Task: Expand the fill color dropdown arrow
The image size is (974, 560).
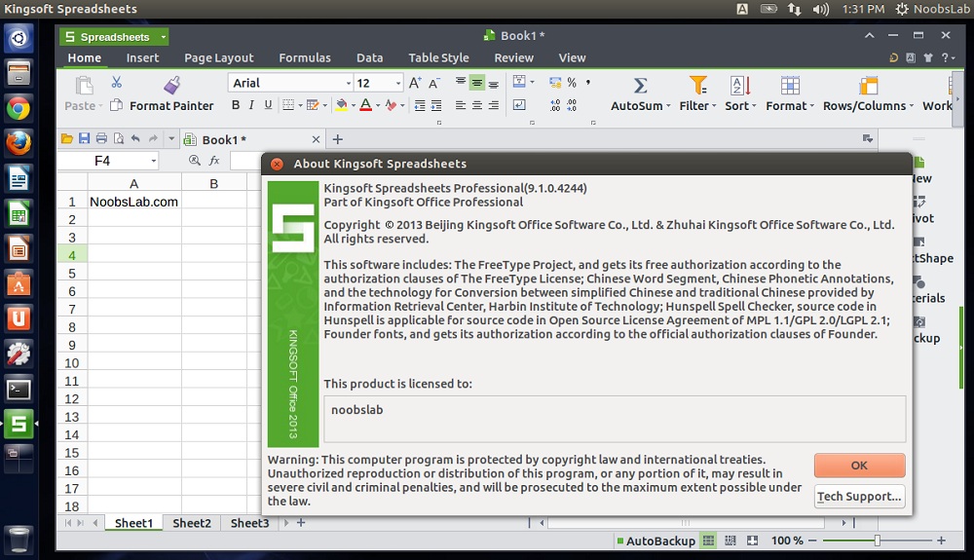Action: (x=354, y=105)
